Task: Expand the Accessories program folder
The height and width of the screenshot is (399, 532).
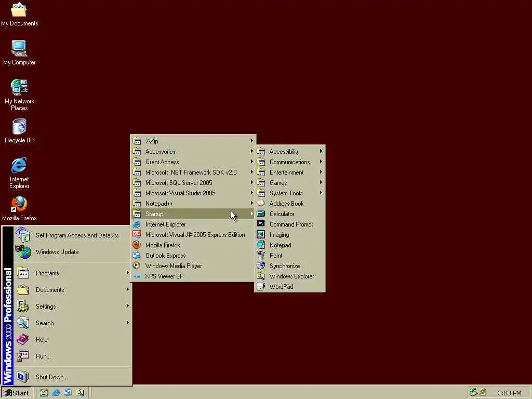Action: tap(193, 152)
